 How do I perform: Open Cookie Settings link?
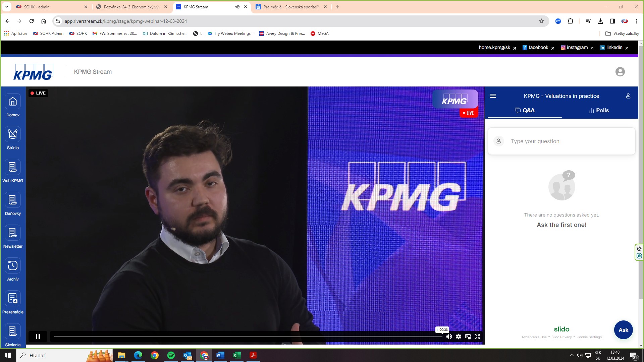click(x=589, y=337)
